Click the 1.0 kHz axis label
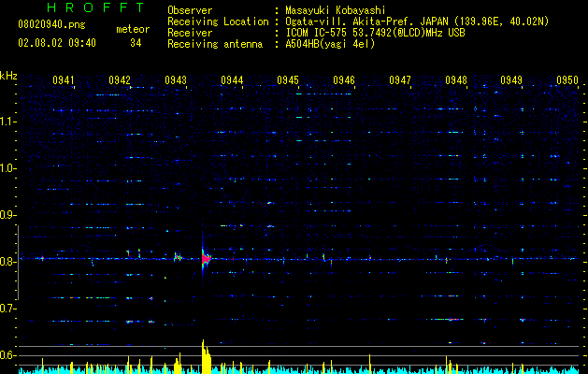Screen dimensions: 588x374 point(7,168)
